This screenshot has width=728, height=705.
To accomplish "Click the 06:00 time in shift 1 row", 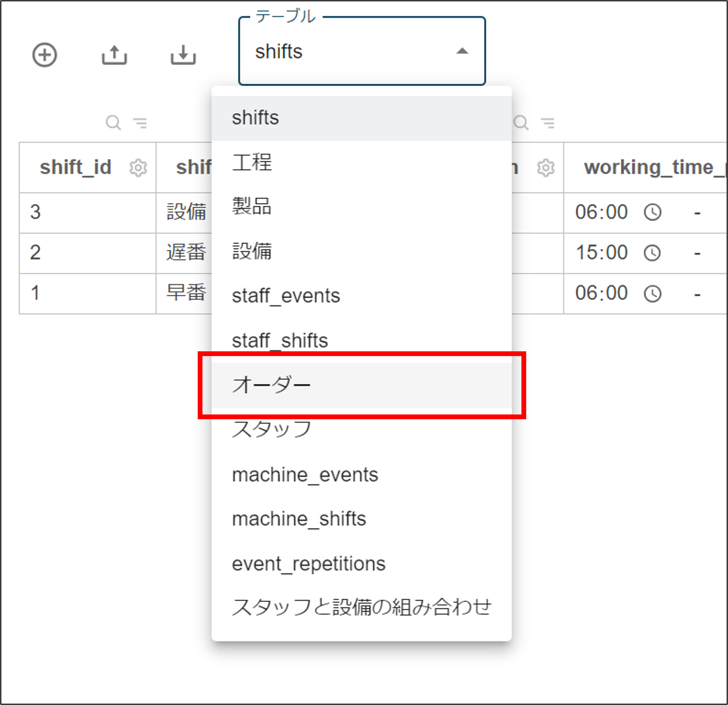I will pyautogui.click(x=601, y=293).
